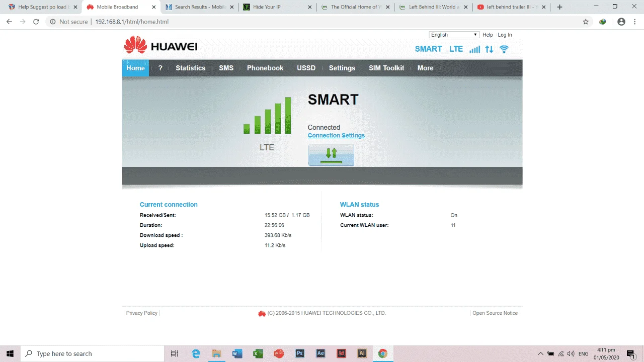This screenshot has height=362, width=644.
Task: Switch to the left behind trailer YouTube tab
Action: click(x=511, y=7)
